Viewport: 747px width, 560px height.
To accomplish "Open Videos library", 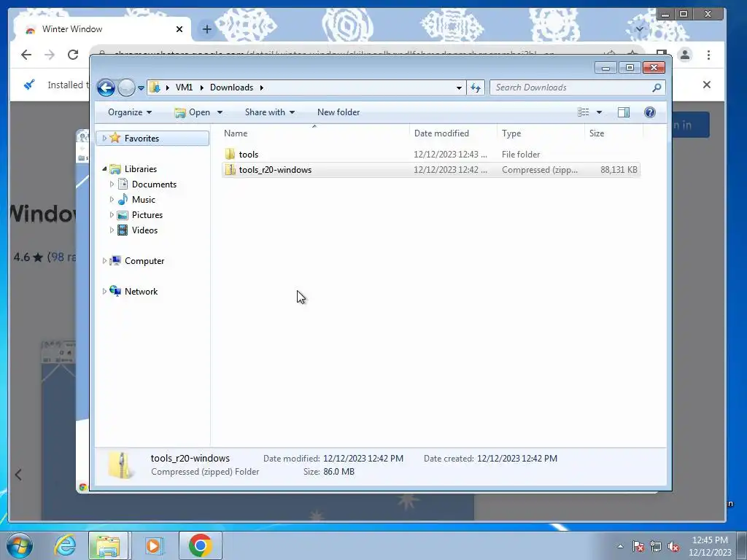I will 144,230.
